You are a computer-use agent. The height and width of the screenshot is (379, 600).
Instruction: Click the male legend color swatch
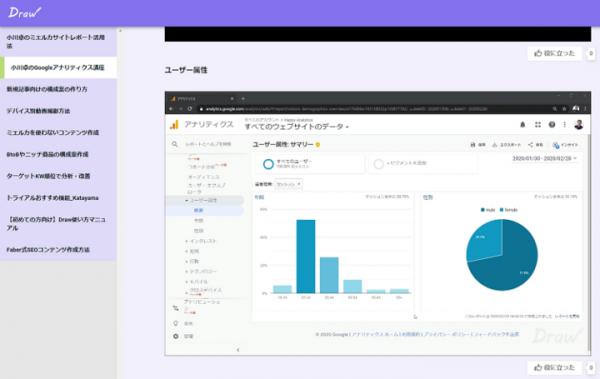483,210
